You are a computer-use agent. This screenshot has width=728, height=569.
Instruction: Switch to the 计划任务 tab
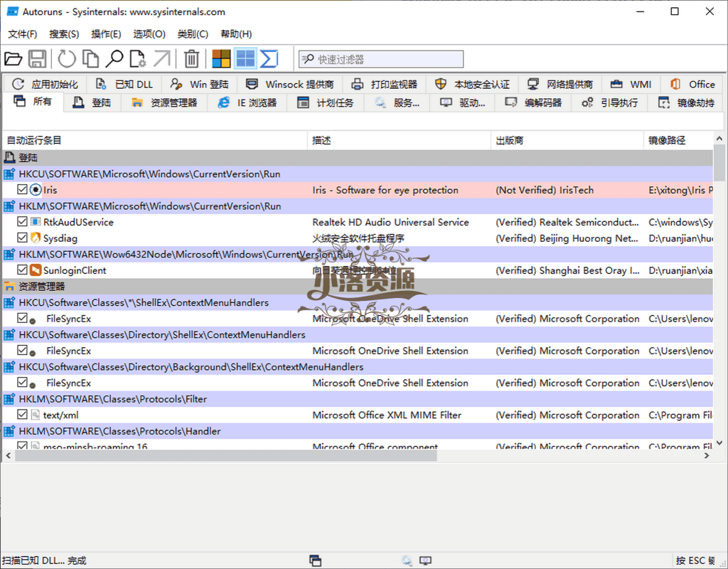(x=326, y=102)
